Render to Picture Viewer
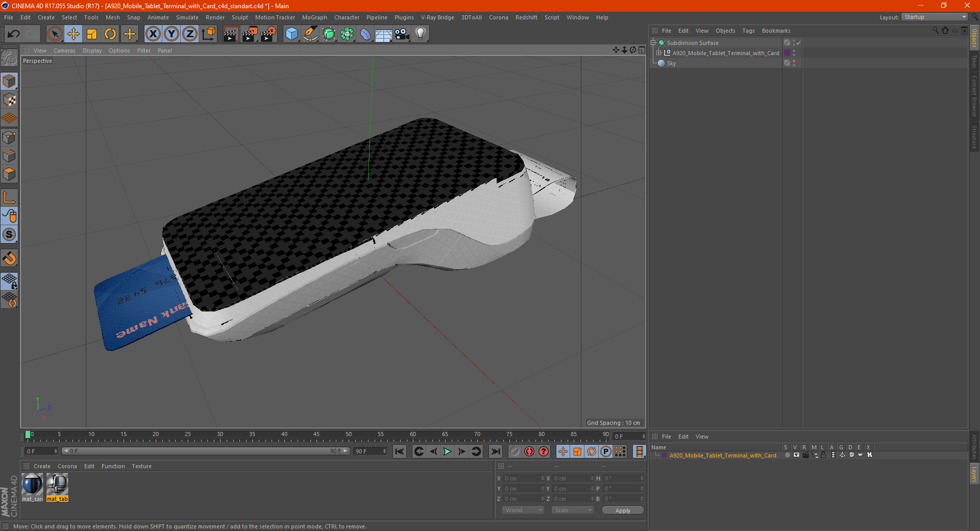This screenshot has width=980, height=531. pyautogui.click(x=250, y=34)
